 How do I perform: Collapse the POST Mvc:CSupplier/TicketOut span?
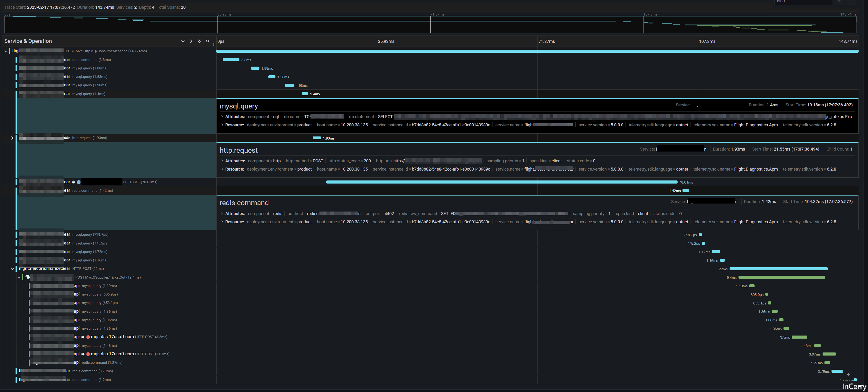click(19, 277)
